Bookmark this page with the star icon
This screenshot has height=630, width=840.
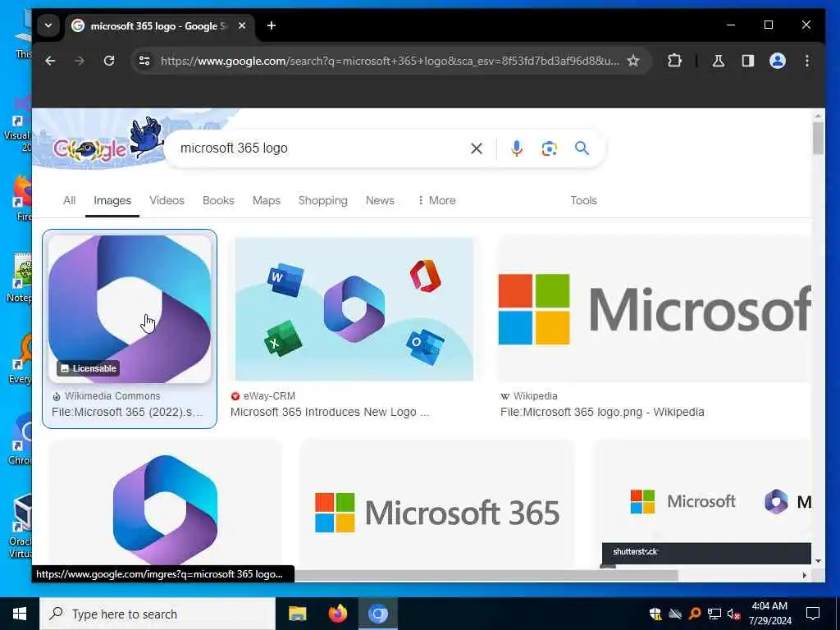click(633, 61)
